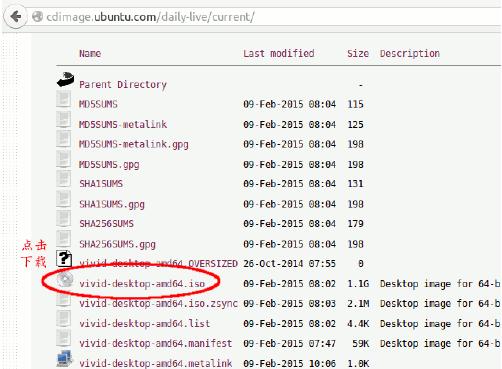Open the SHA256SUMS file link

[106, 224]
